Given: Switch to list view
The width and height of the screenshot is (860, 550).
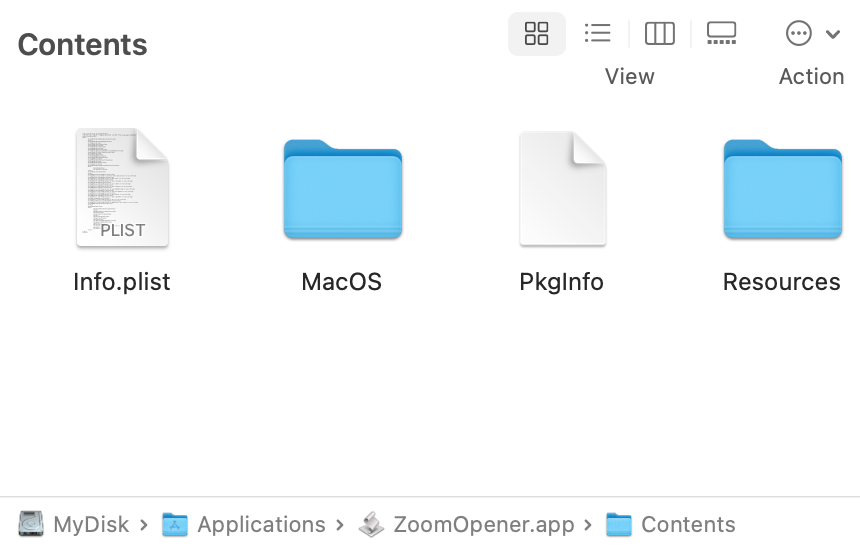Looking at the screenshot, I should [x=598, y=34].
